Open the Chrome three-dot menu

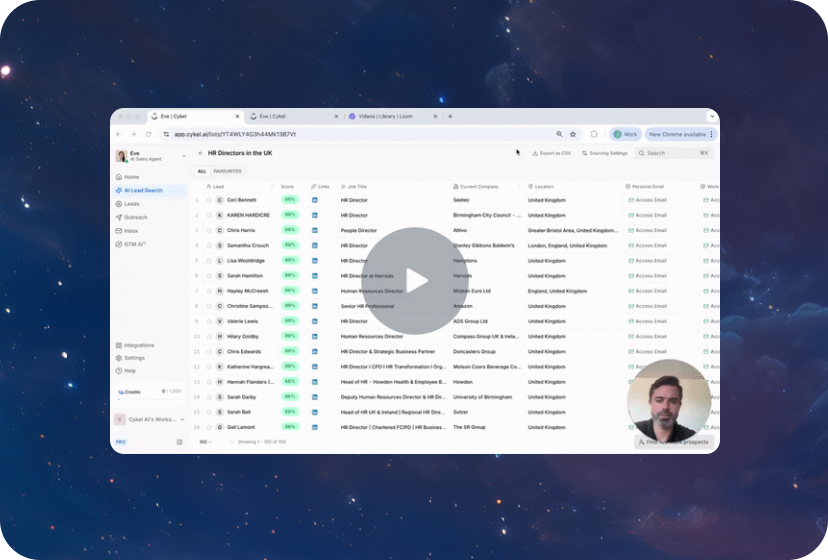click(711, 134)
